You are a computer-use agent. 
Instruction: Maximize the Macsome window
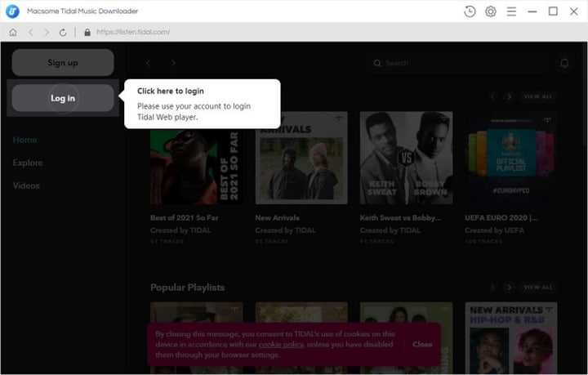point(553,11)
